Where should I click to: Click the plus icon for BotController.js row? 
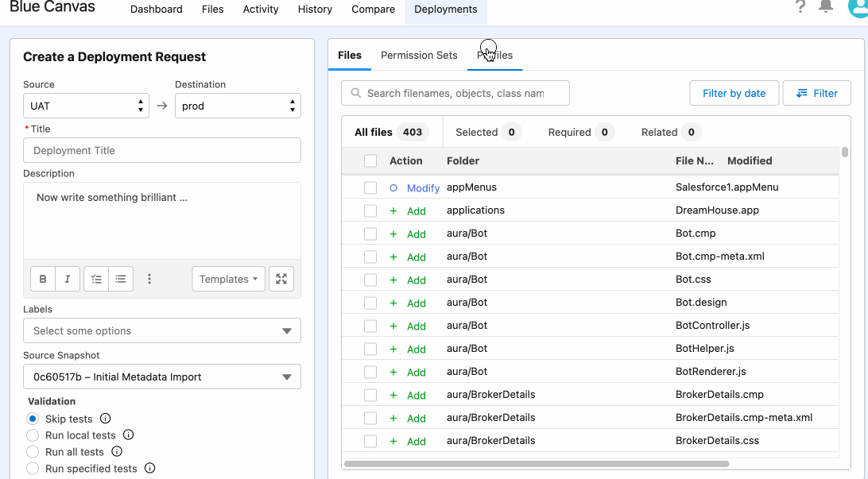click(x=393, y=326)
